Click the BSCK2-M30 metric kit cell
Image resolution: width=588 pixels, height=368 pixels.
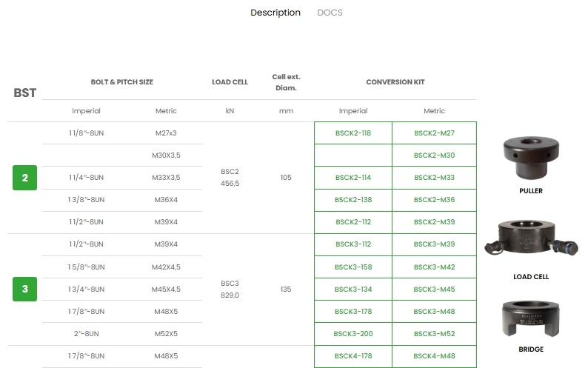(434, 155)
